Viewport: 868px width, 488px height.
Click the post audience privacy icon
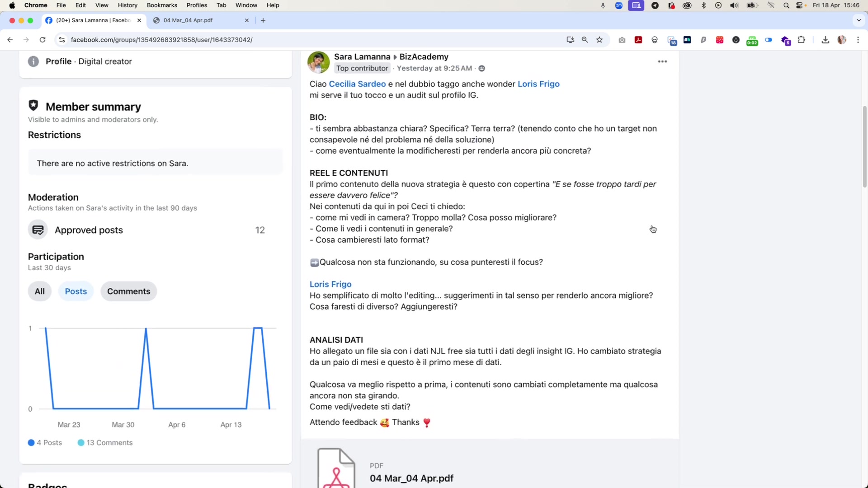tap(482, 68)
